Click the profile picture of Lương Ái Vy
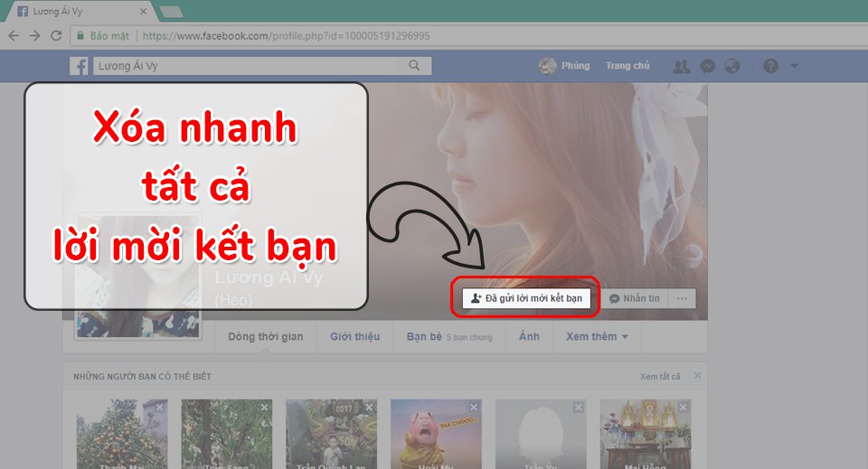 [137, 277]
